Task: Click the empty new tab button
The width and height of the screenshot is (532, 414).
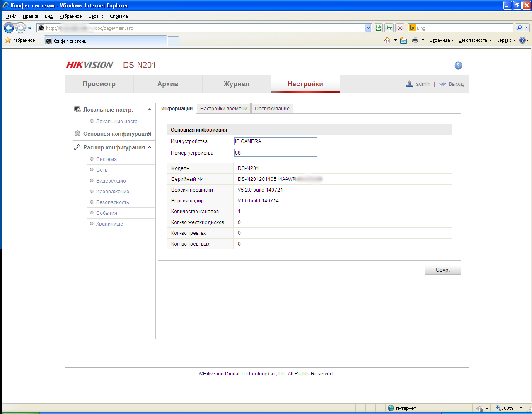Action: click(x=173, y=41)
